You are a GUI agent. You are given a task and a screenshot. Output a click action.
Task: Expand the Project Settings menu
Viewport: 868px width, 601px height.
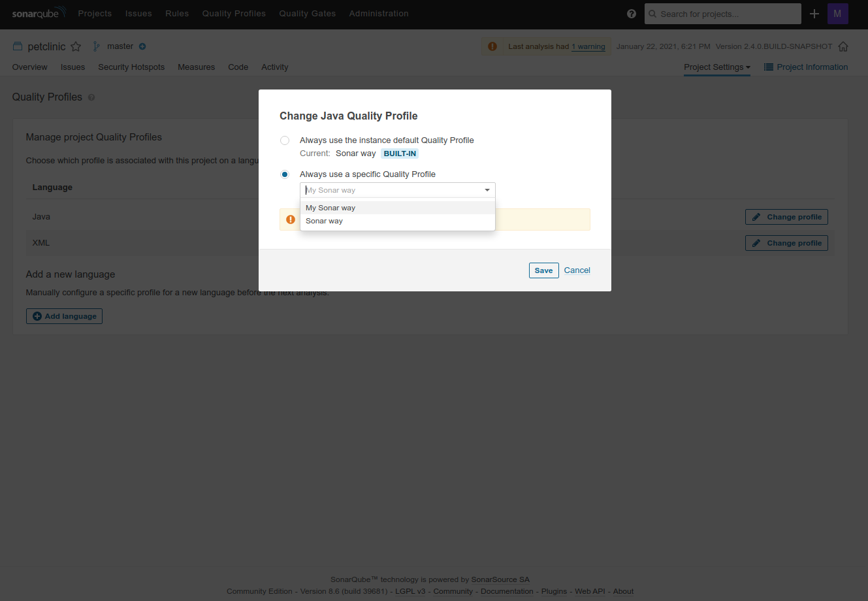tap(716, 67)
